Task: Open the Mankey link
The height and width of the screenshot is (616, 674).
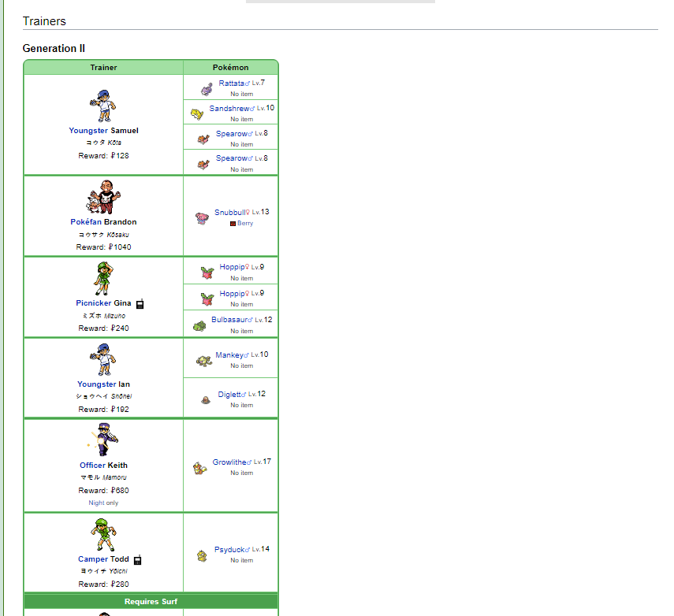Action: (229, 355)
